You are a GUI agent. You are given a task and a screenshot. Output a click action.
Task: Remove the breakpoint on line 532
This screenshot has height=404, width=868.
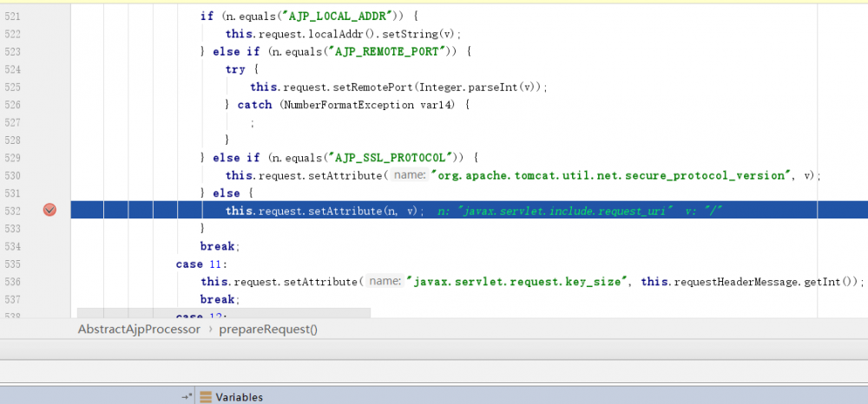tap(49, 210)
